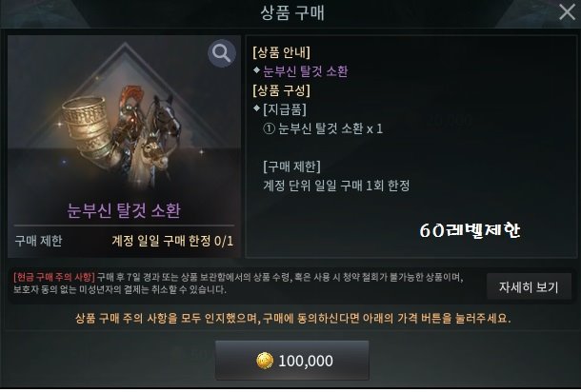Click the circled number one item marker
Viewport: 581px width, 392px height.
pos(269,128)
